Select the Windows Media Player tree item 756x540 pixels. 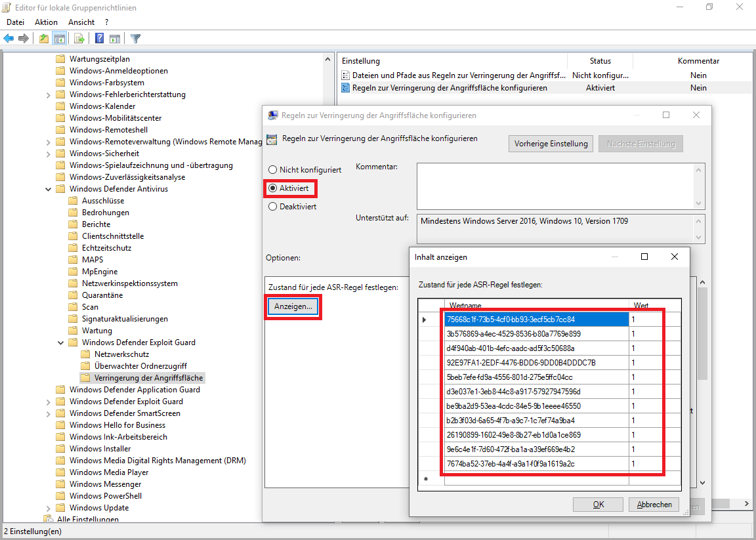pyautogui.click(x=109, y=472)
